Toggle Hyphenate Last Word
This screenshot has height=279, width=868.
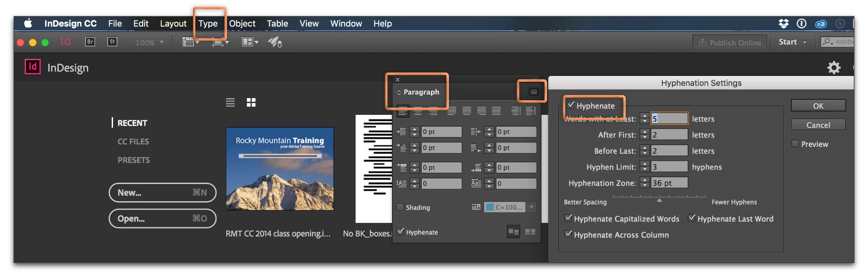[692, 218]
